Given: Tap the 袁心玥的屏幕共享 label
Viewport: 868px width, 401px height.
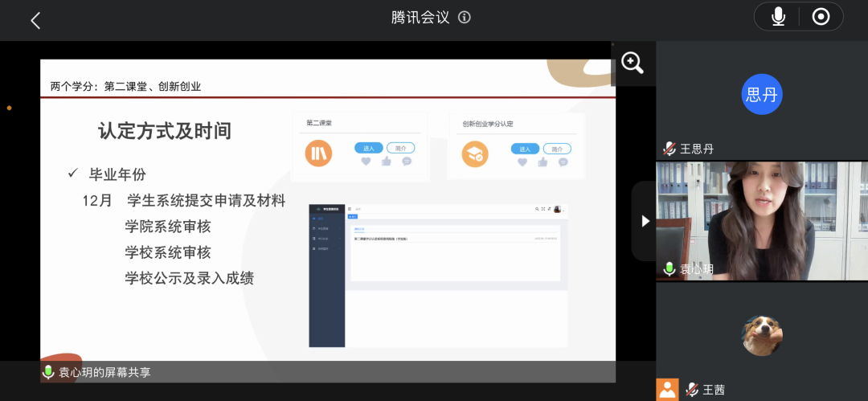Looking at the screenshot, I should tap(104, 372).
